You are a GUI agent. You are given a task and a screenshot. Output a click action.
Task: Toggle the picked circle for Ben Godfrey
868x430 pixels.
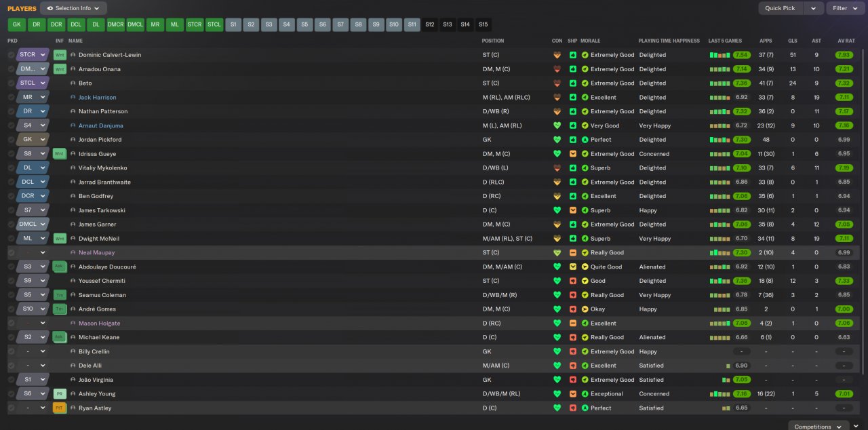click(12, 196)
